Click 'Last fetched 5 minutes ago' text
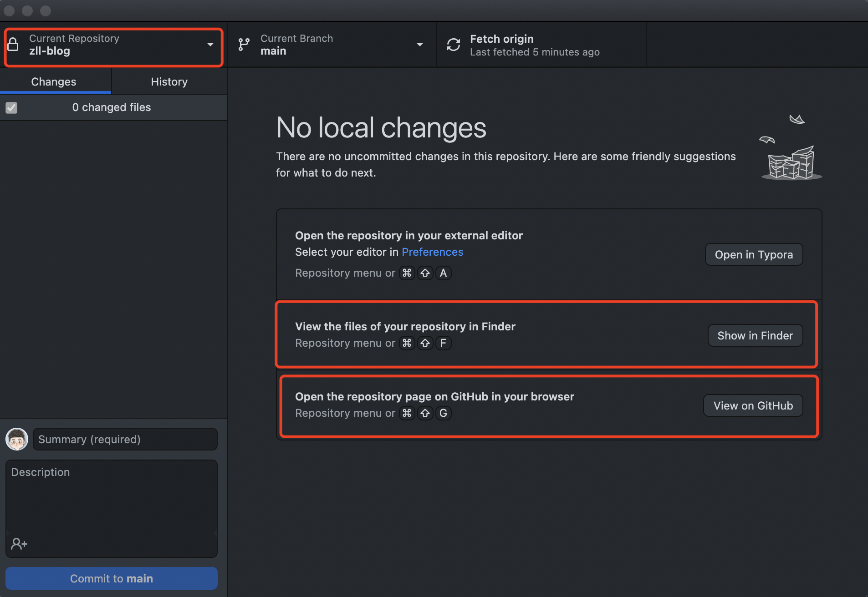 pos(535,52)
